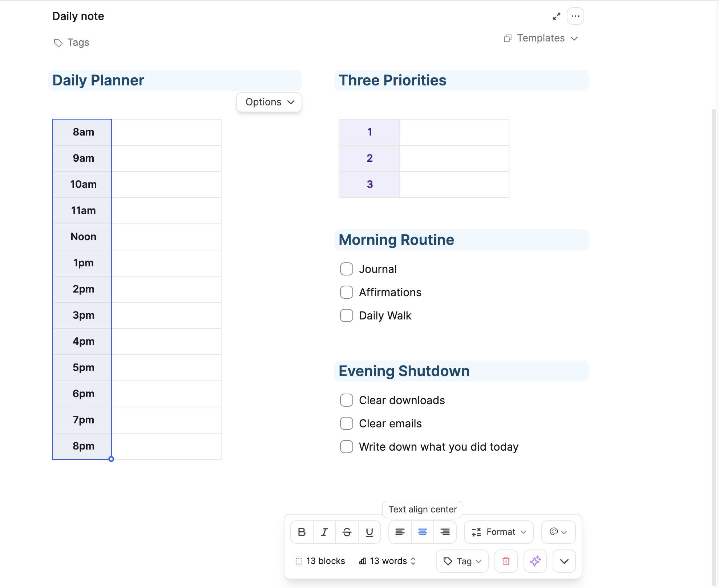Apply underline formatting
719x588 pixels.
pyautogui.click(x=369, y=532)
